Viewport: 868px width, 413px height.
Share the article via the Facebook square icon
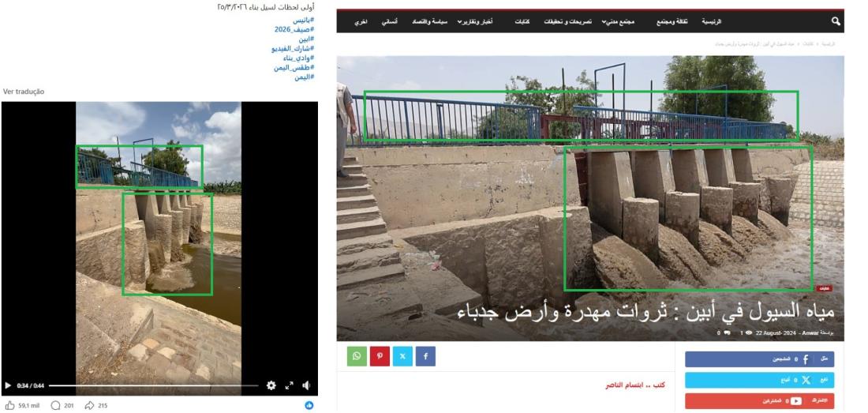tap(426, 356)
